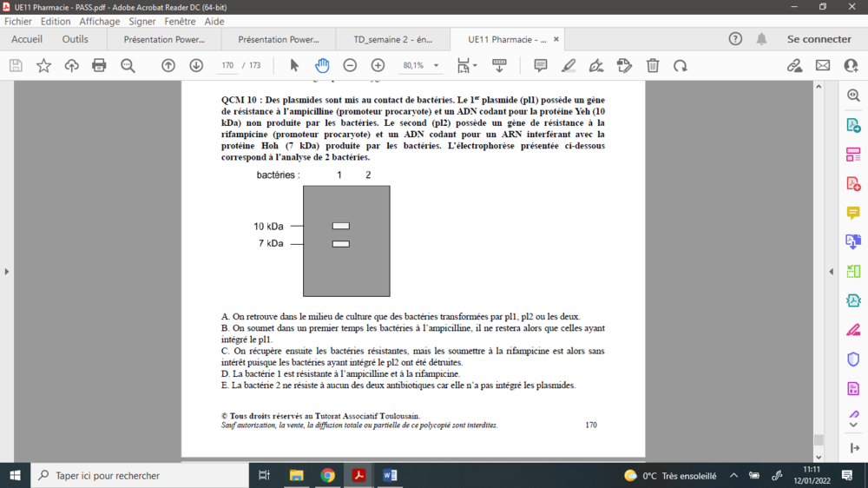Go to previous page arrow
Screen dimensions: 868x488
pos(168,65)
